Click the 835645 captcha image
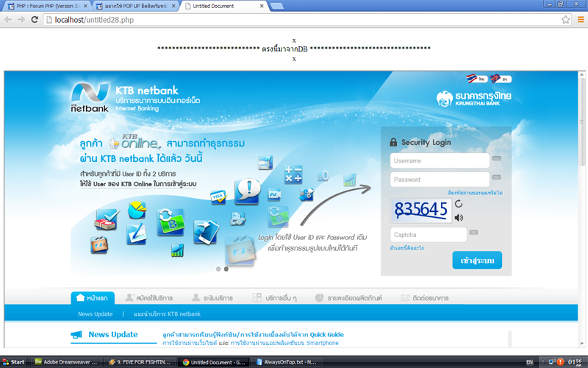This screenshot has width=588, height=368. tap(420, 210)
